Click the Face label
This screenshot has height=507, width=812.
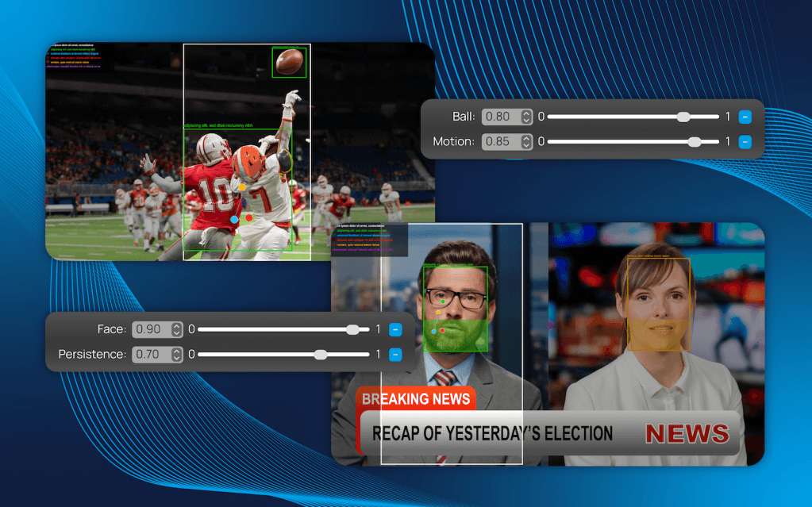click(111, 329)
